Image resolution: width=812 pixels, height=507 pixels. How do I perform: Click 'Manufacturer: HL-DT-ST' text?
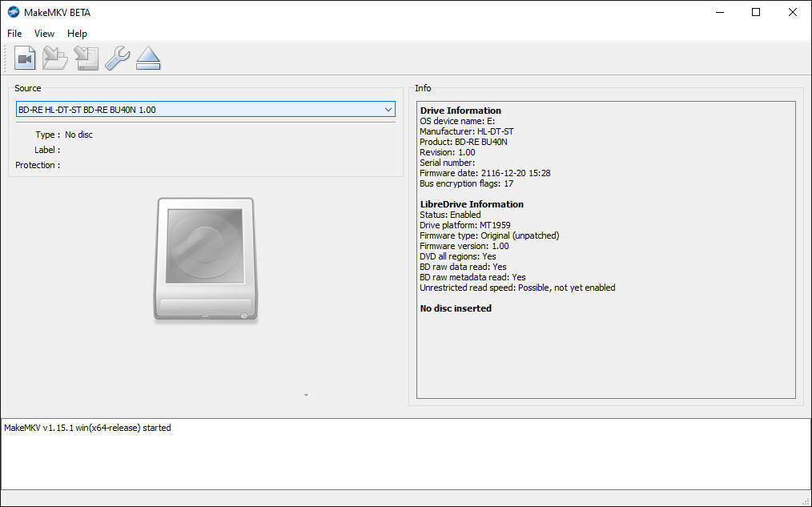click(x=467, y=131)
